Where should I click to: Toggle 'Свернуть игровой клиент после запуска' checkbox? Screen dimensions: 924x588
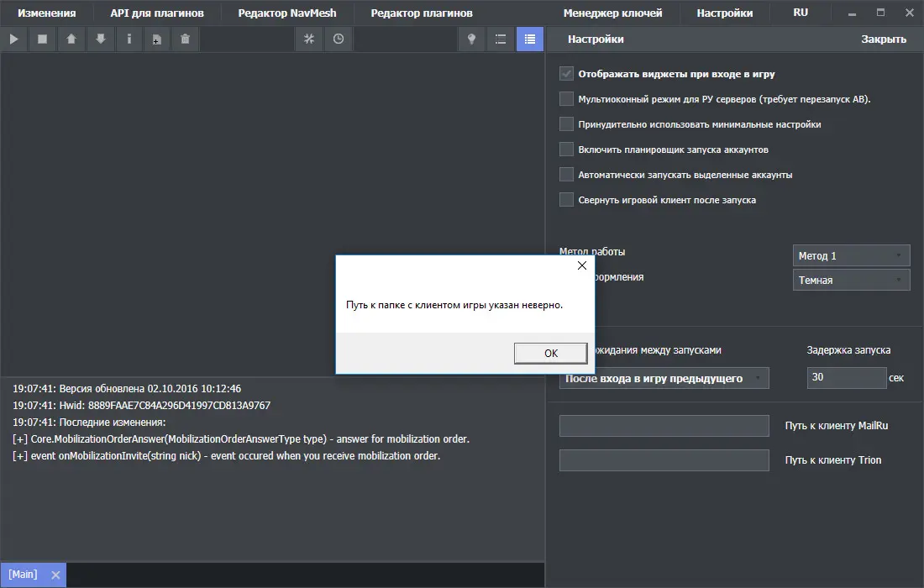pos(566,200)
